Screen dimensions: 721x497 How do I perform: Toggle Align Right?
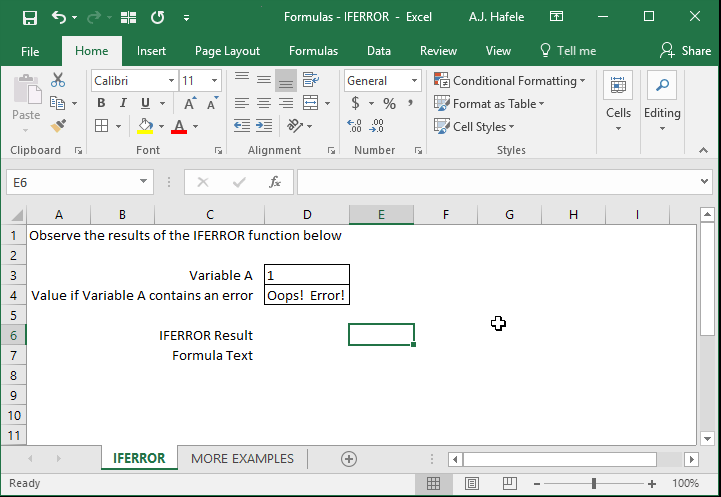pyautogui.click(x=286, y=103)
